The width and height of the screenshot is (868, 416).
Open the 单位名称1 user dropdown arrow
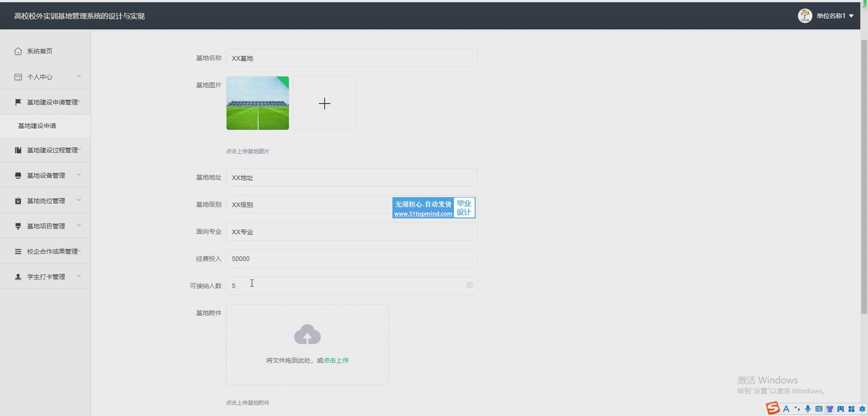(851, 16)
